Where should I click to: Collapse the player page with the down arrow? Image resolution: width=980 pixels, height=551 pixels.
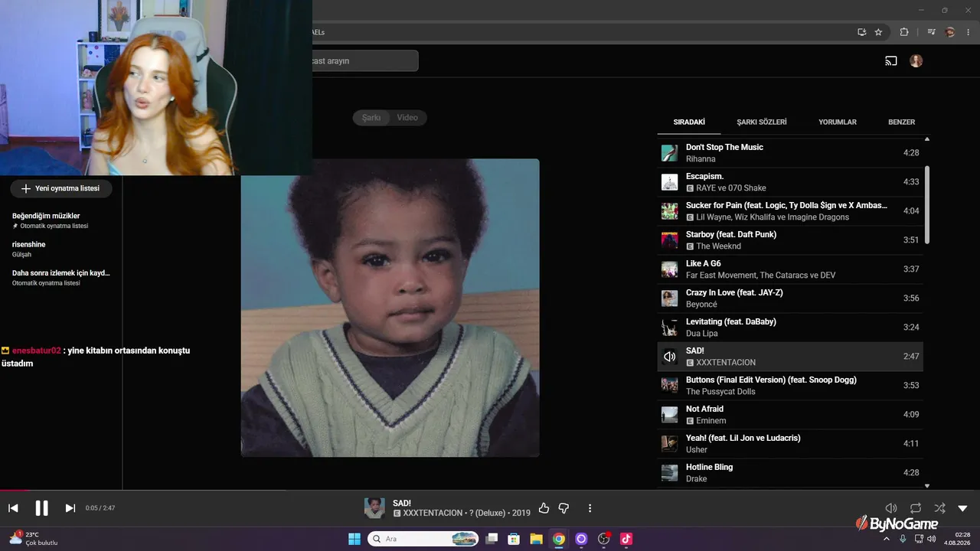tap(963, 508)
